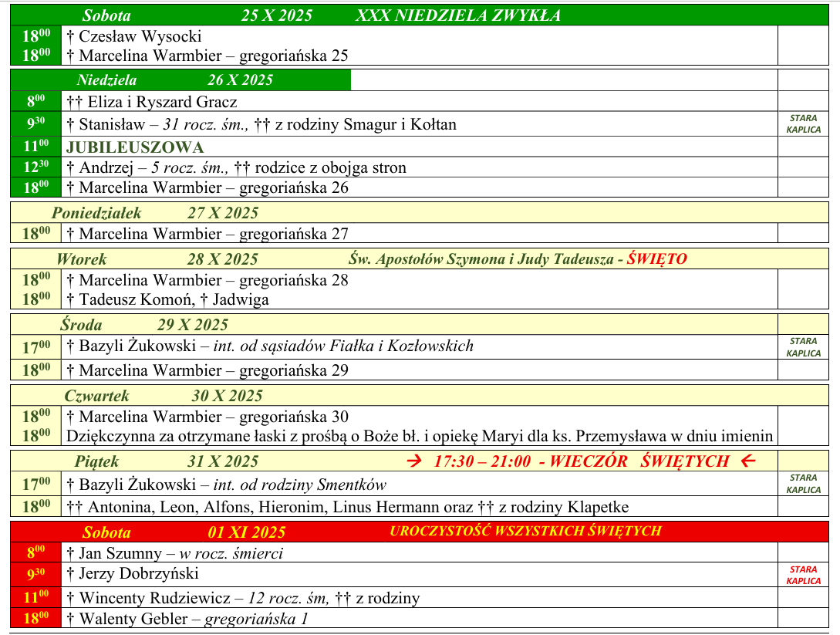Screen dimensions: 840x635
Task: Click the UROCZYSTOŚĆ WSZYSTKICH ŚWIĘTYCH heading
Action: coord(525,531)
